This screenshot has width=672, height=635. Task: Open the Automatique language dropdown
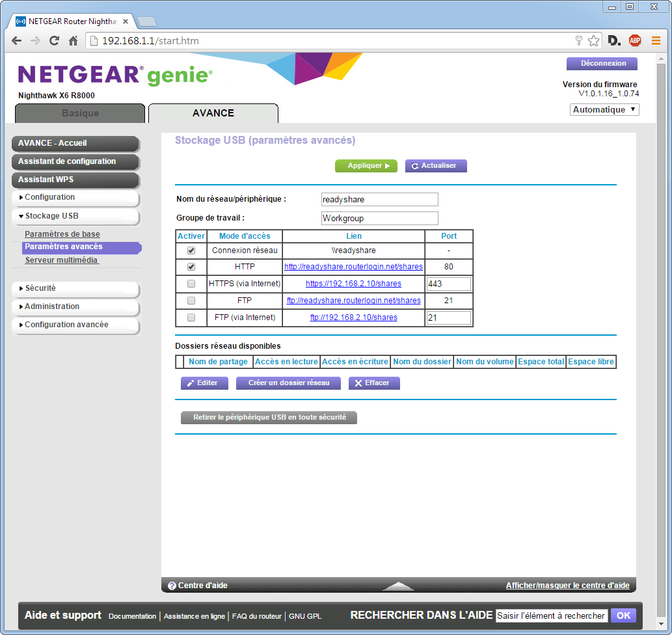coord(604,110)
